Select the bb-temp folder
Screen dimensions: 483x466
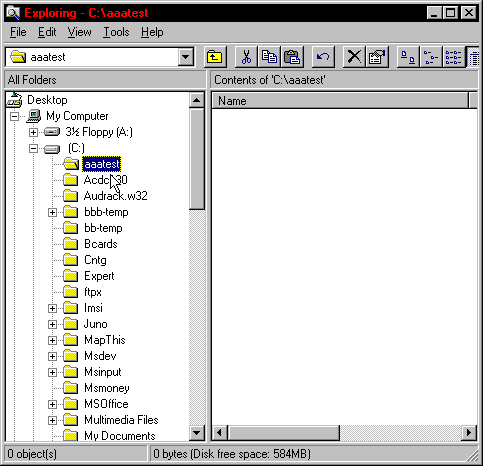point(103,228)
